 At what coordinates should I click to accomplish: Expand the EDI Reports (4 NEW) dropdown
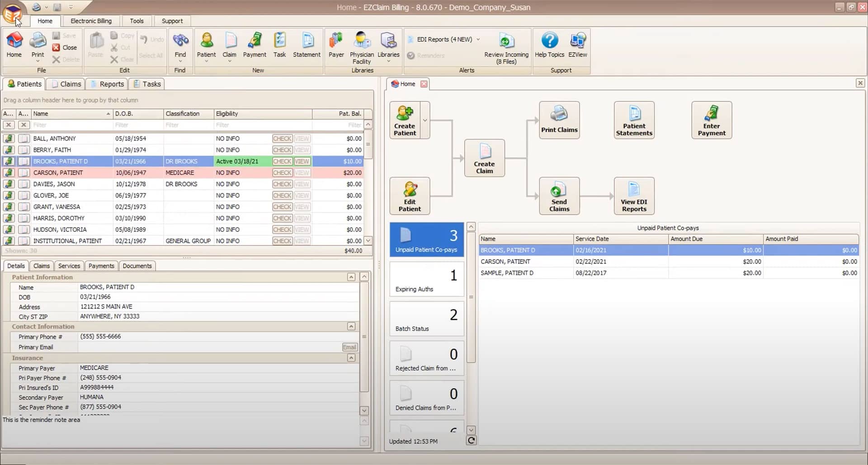(478, 39)
